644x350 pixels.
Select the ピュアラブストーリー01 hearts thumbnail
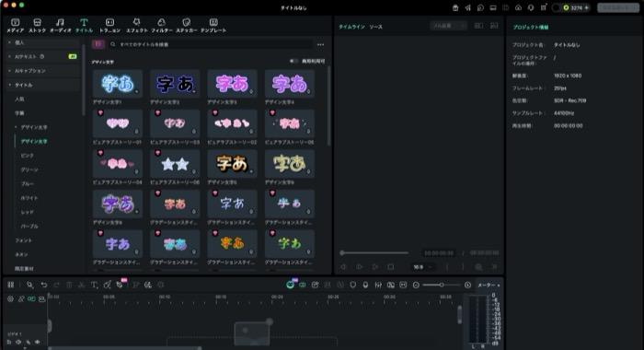point(118,123)
